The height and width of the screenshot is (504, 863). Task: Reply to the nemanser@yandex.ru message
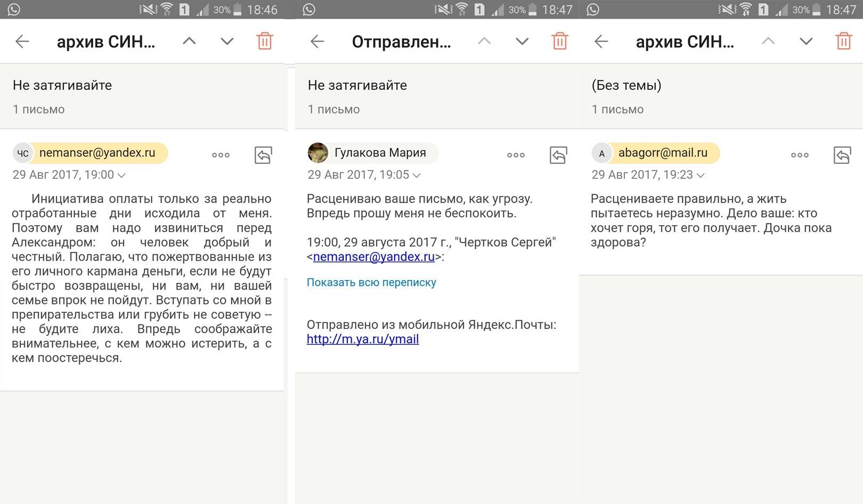tap(263, 155)
